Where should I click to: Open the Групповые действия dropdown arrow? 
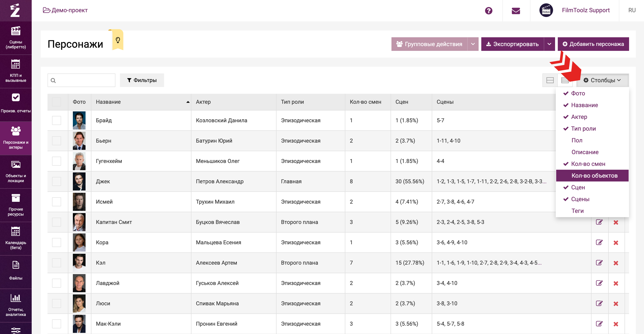472,44
